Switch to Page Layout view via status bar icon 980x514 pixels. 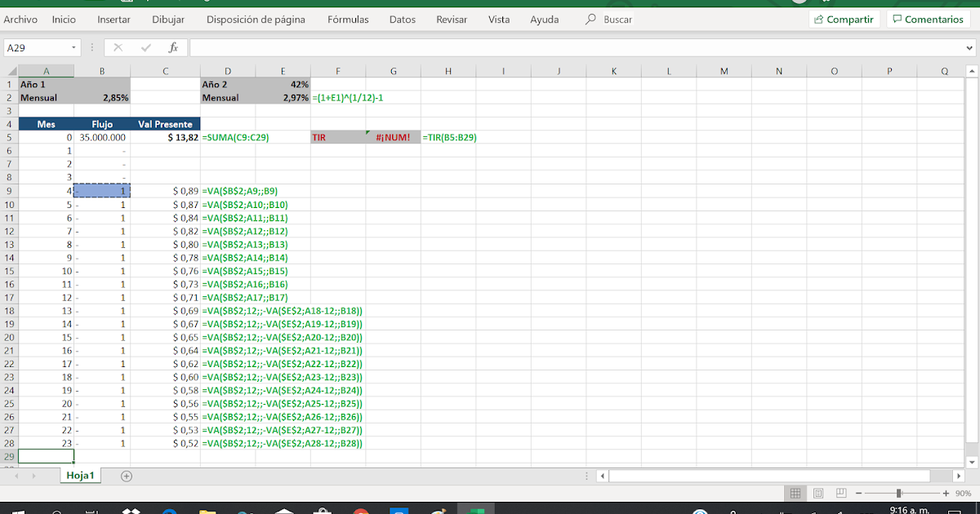(x=817, y=493)
